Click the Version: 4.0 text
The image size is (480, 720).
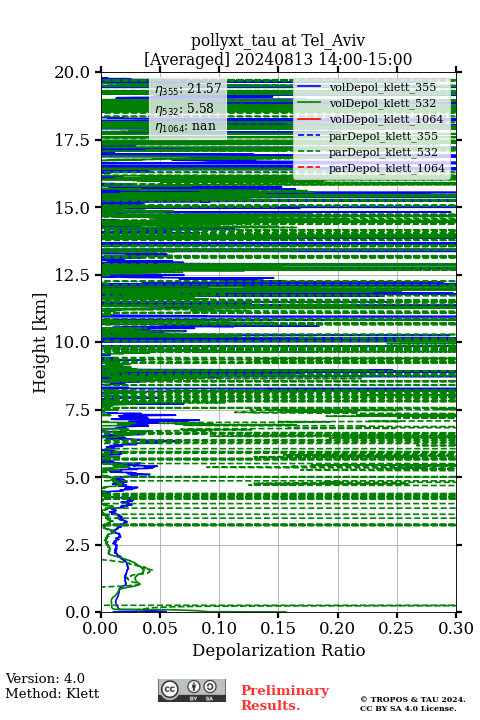[45, 678]
